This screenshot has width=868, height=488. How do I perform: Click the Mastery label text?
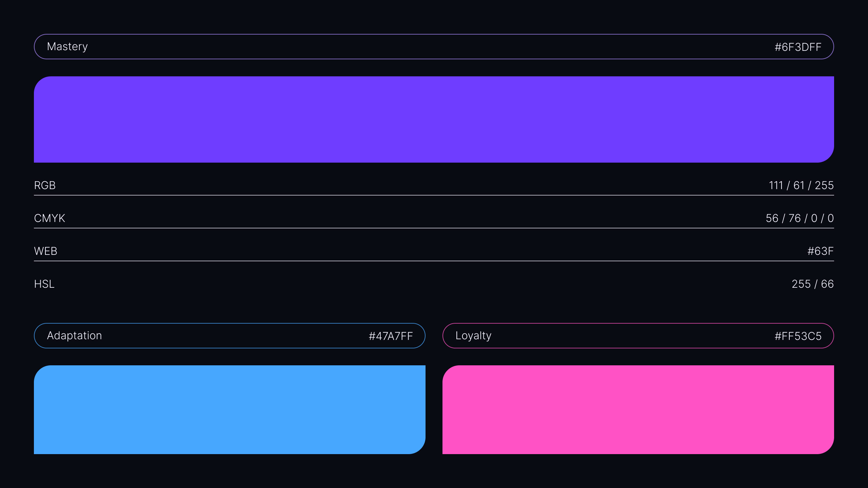pyautogui.click(x=67, y=46)
